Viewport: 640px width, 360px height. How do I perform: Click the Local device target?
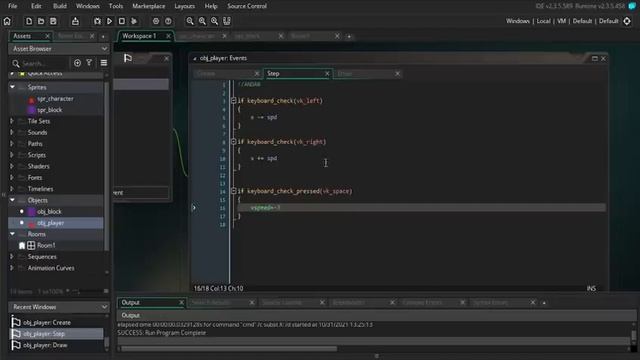[x=543, y=21]
